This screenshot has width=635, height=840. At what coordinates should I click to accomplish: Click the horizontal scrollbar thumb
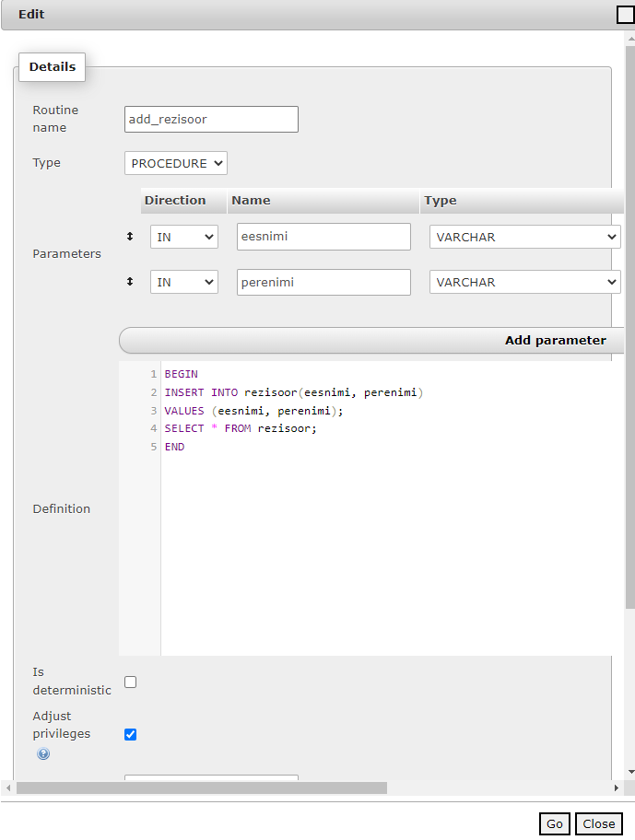[202, 787]
